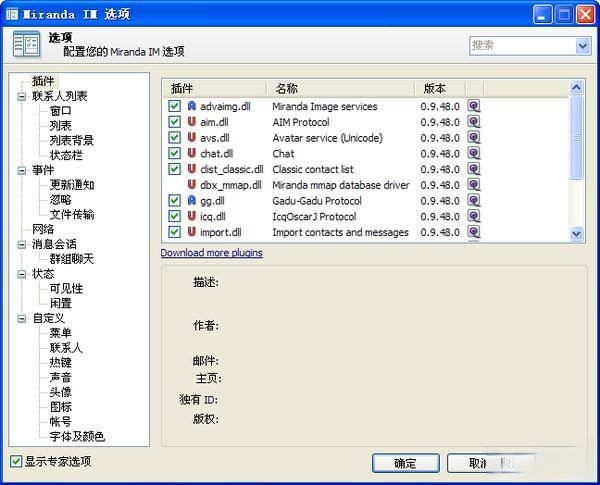The image size is (600, 485).
Task: Uncheck the chat.dll plugin checkbox
Action: click(174, 153)
